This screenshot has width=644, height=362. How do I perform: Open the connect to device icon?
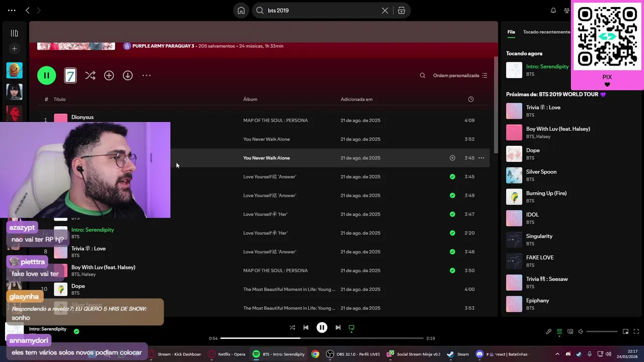click(x=570, y=331)
